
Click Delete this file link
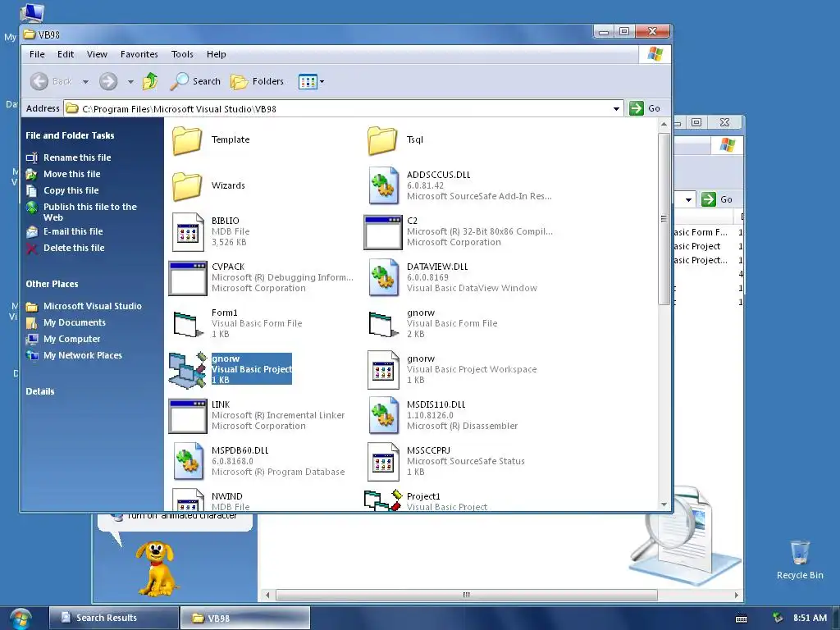(74, 248)
